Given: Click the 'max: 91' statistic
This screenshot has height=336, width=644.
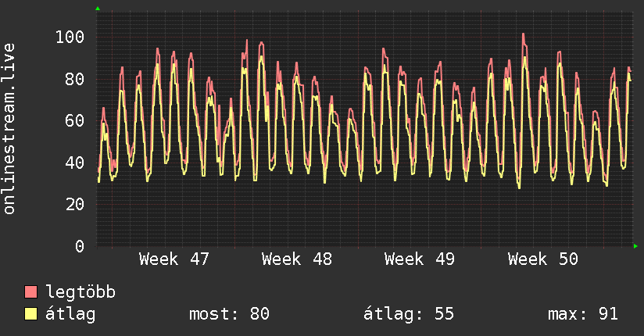Looking at the screenshot, I should [583, 314].
